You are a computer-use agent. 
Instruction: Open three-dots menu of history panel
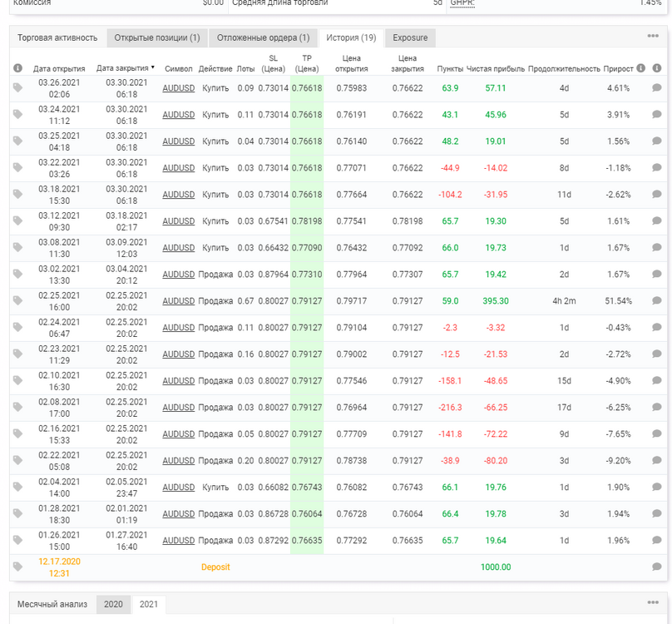click(653, 36)
